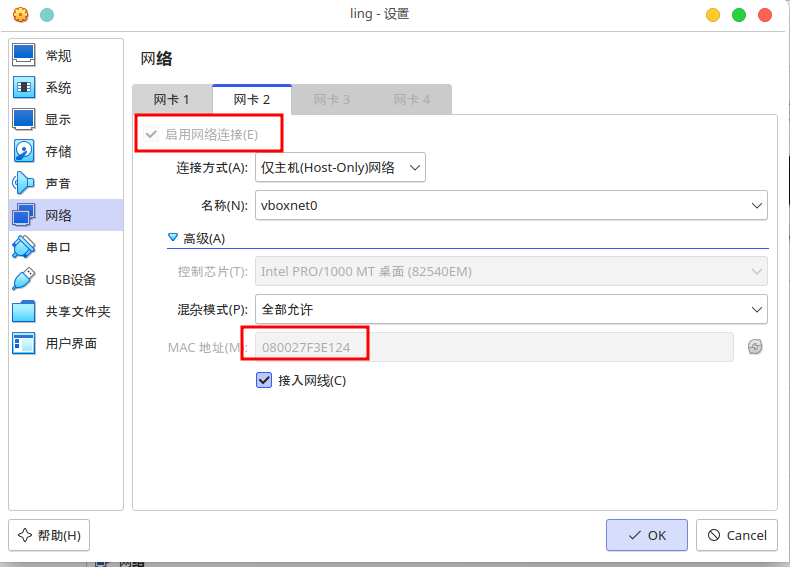Collapse the 高级 advanced section
This screenshot has width=790, height=567.
click(173, 238)
